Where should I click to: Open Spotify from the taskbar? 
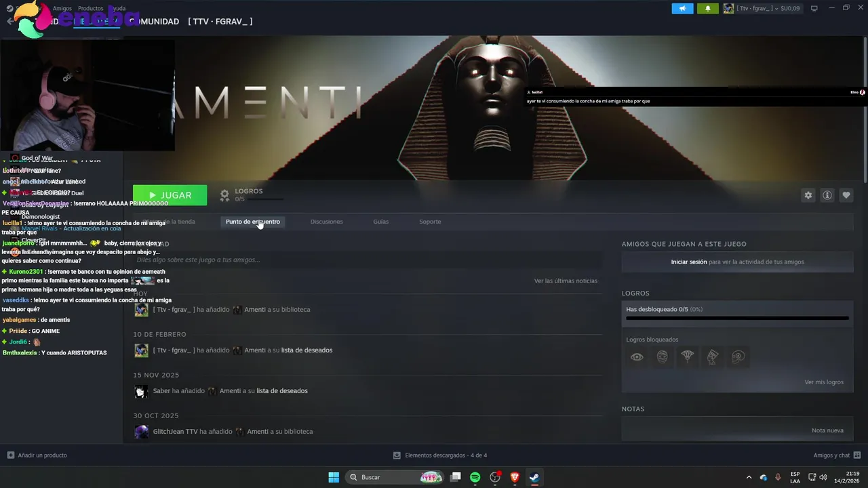pyautogui.click(x=475, y=477)
